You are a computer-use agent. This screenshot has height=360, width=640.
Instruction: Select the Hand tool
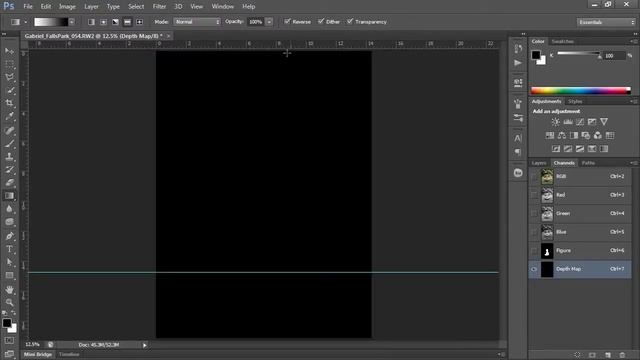(9, 289)
